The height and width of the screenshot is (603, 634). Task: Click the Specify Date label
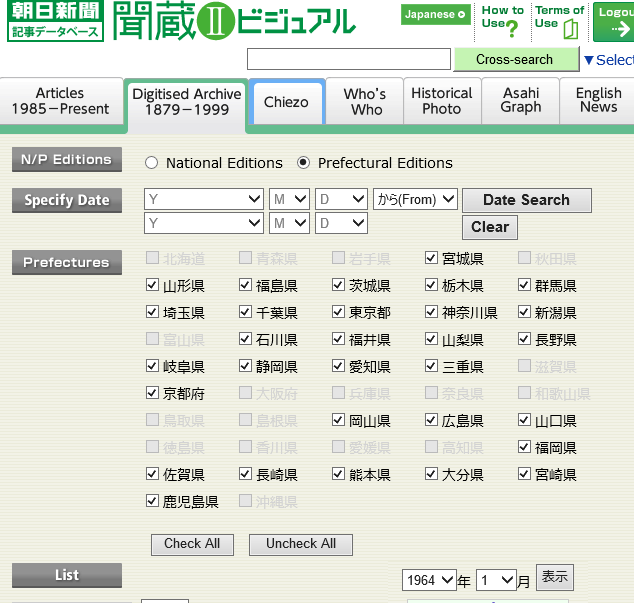(x=67, y=200)
